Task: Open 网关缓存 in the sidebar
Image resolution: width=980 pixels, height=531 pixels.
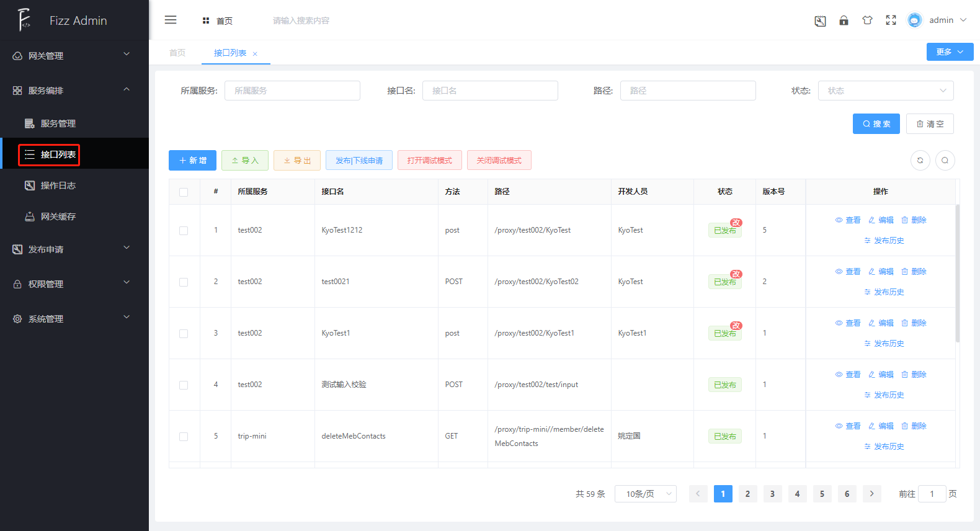Action: click(x=74, y=216)
